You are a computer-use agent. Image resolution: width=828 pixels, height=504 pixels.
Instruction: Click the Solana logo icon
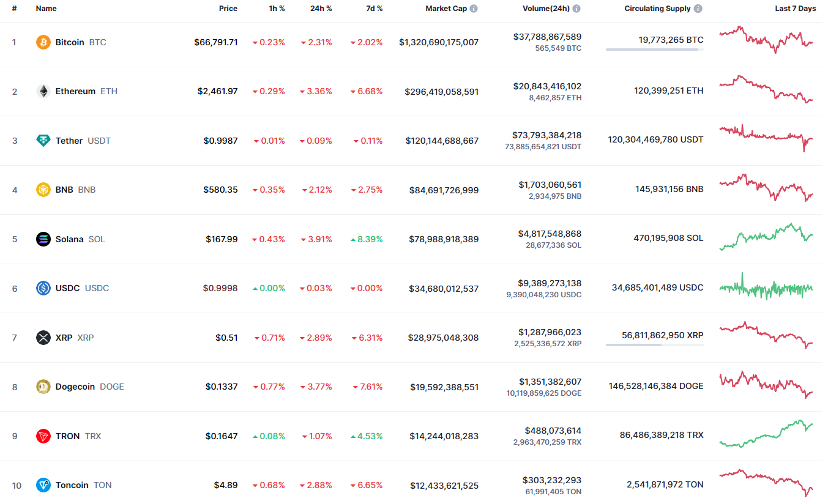[43, 239]
